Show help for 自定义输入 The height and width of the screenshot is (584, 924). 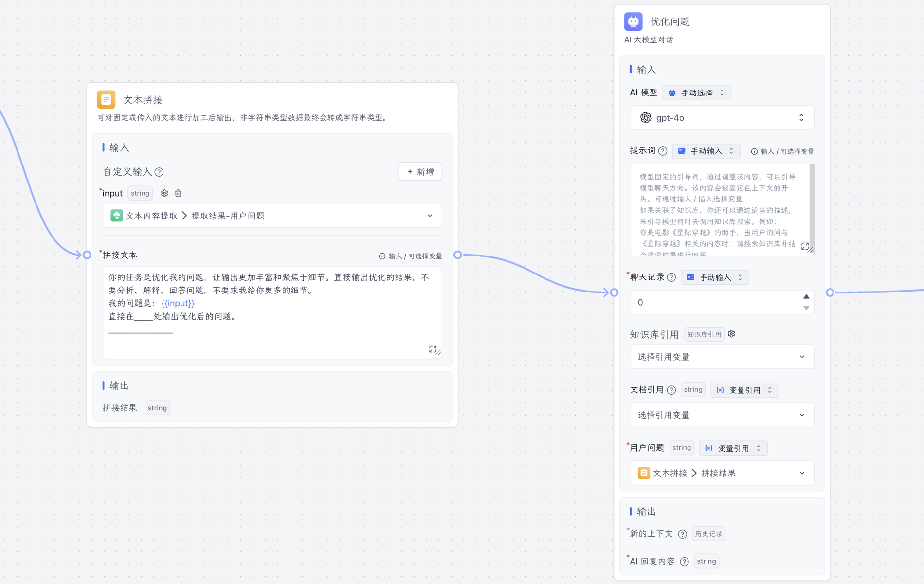pyautogui.click(x=159, y=172)
